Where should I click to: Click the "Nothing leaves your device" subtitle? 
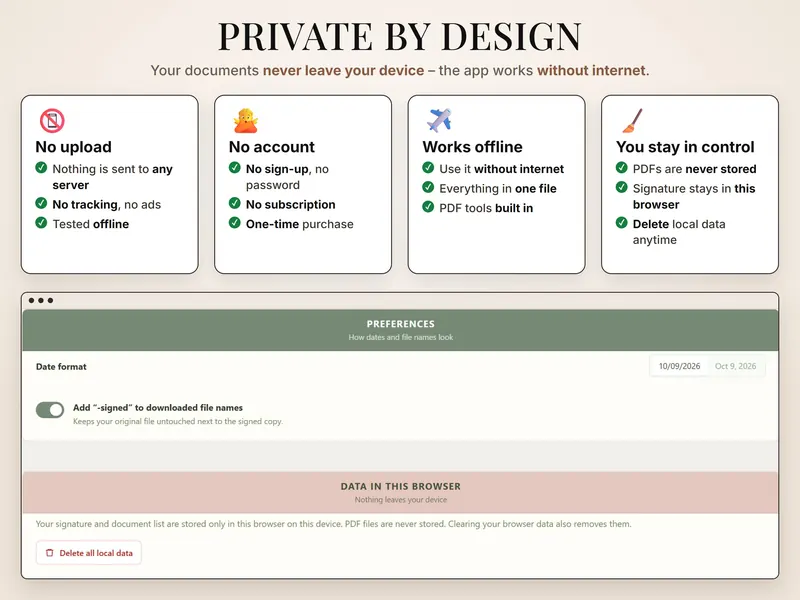[401, 499]
